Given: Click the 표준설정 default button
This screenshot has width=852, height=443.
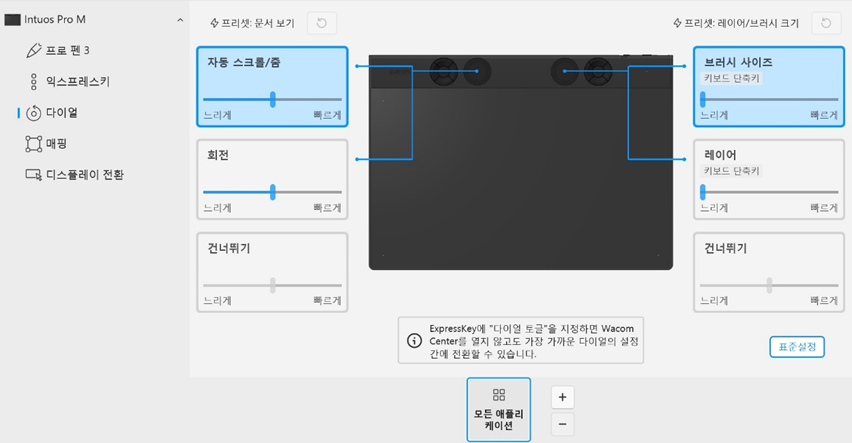Looking at the screenshot, I should 797,347.
